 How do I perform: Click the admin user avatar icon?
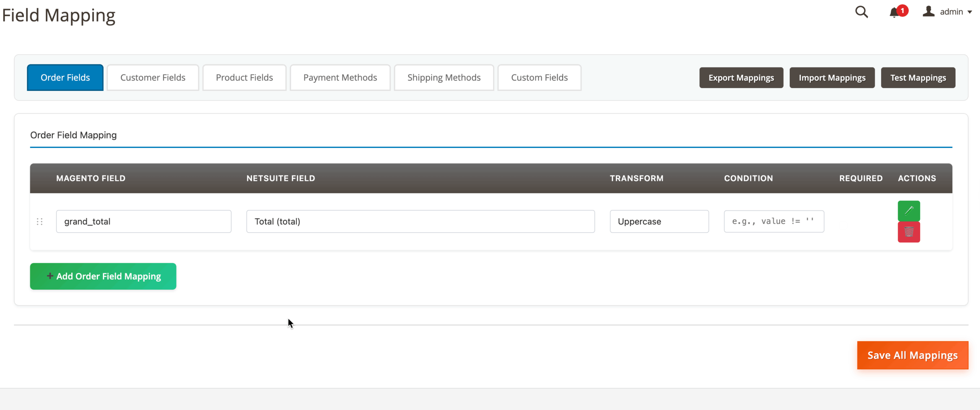point(928,11)
